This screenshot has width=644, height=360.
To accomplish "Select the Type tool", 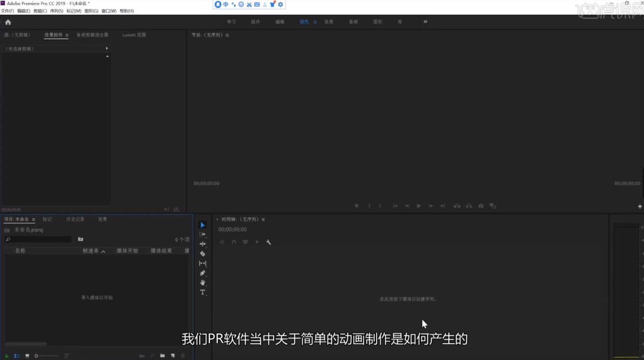I will [202, 292].
